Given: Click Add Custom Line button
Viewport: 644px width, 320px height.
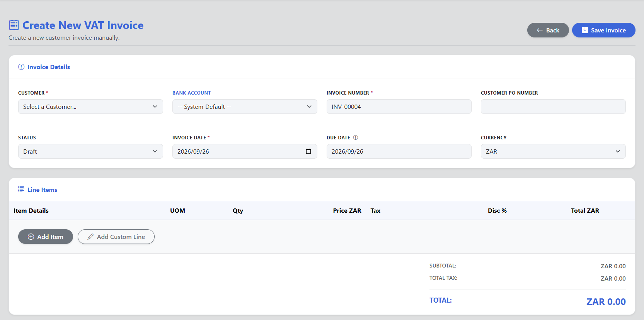Looking at the screenshot, I should 116,237.
